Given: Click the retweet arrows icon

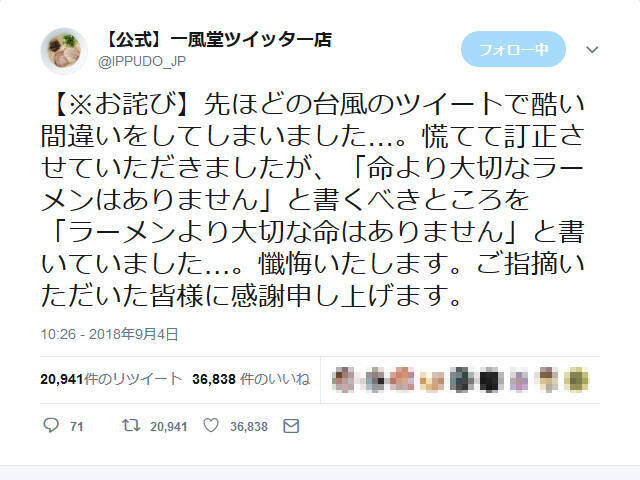Looking at the screenshot, I should 131,426.
